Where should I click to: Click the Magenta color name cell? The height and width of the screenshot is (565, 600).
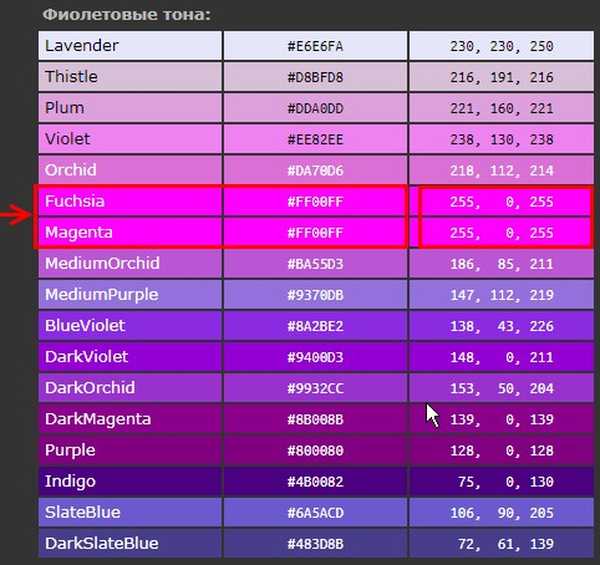coord(130,233)
